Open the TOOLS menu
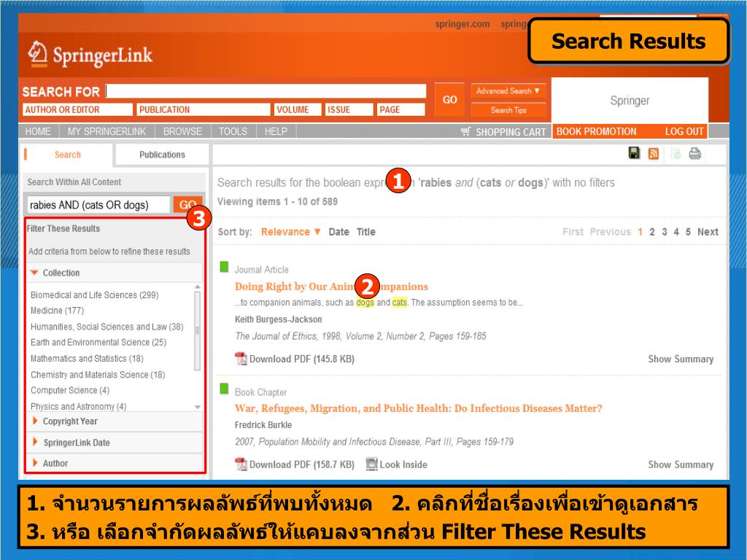 coord(233,131)
